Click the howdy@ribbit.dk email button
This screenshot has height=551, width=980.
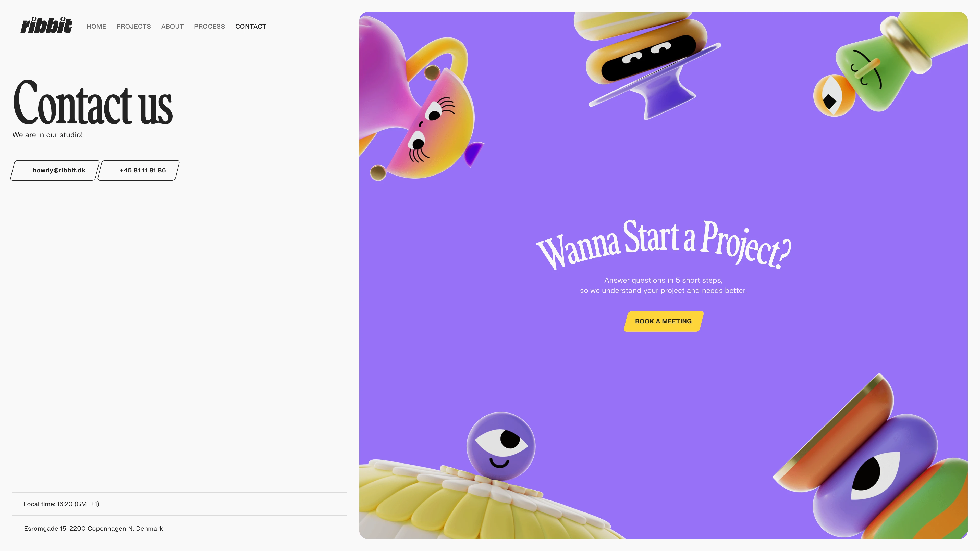(x=55, y=170)
